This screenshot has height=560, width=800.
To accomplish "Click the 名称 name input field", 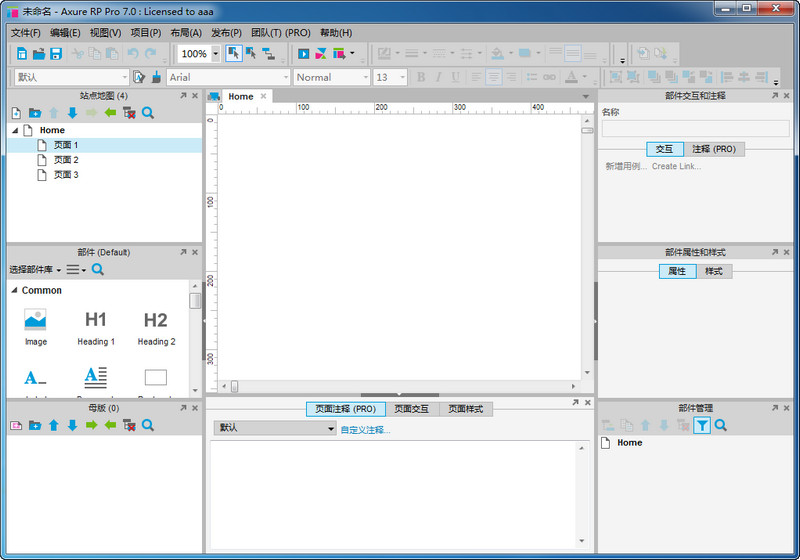I will coord(695,129).
